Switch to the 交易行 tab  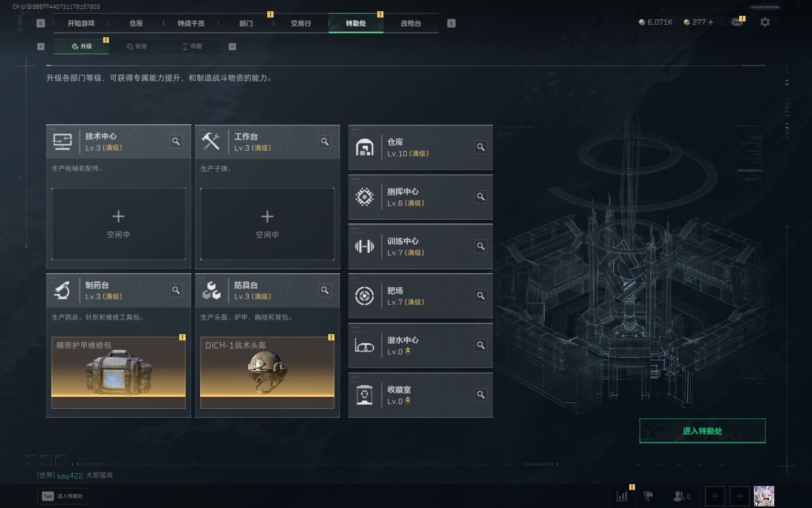point(301,23)
